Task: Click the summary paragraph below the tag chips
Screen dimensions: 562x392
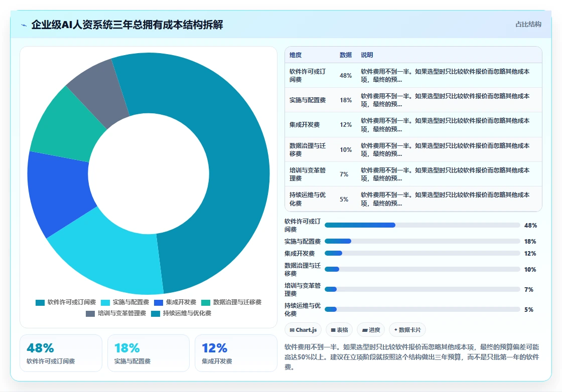Action: tap(412, 357)
